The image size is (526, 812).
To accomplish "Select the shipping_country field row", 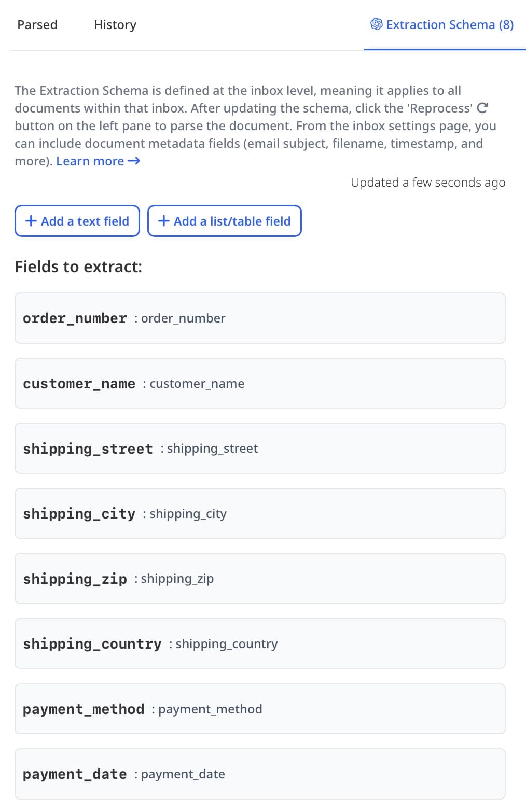I will (x=260, y=643).
